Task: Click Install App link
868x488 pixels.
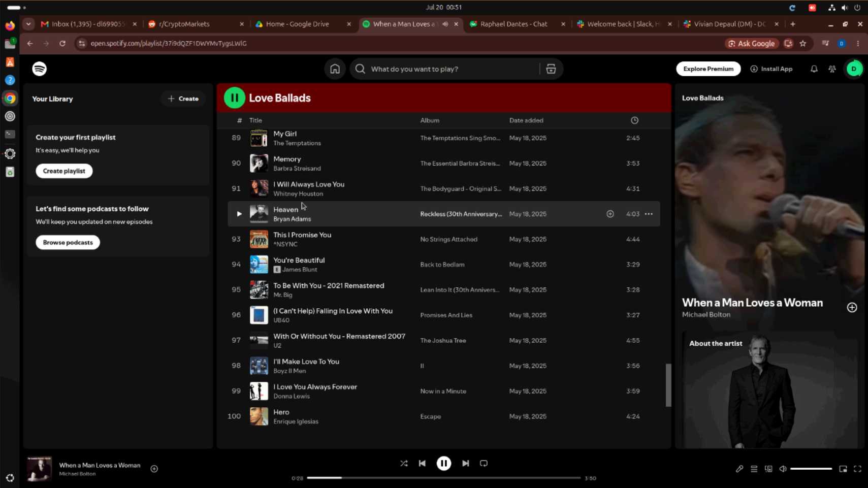Action: pyautogui.click(x=771, y=69)
